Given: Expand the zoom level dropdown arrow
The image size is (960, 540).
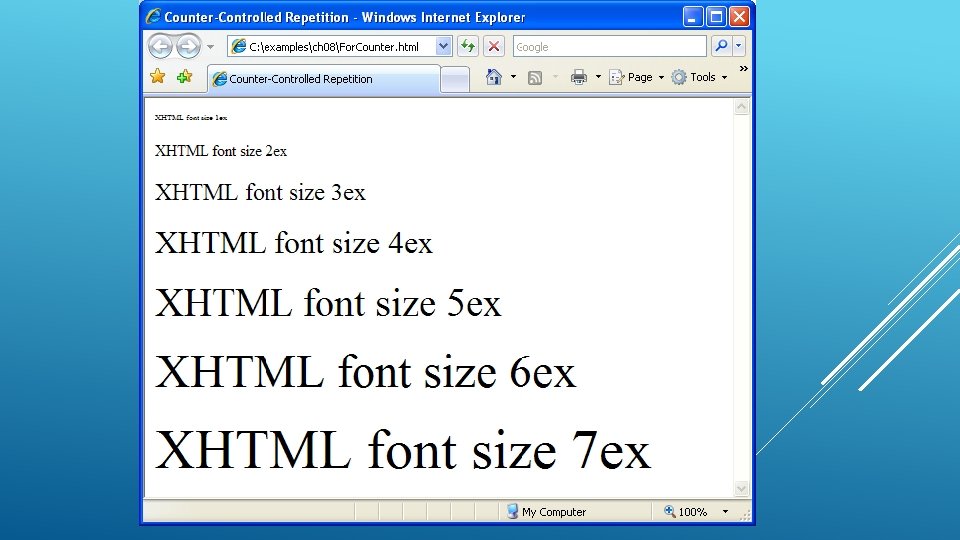Looking at the screenshot, I should (x=726, y=512).
